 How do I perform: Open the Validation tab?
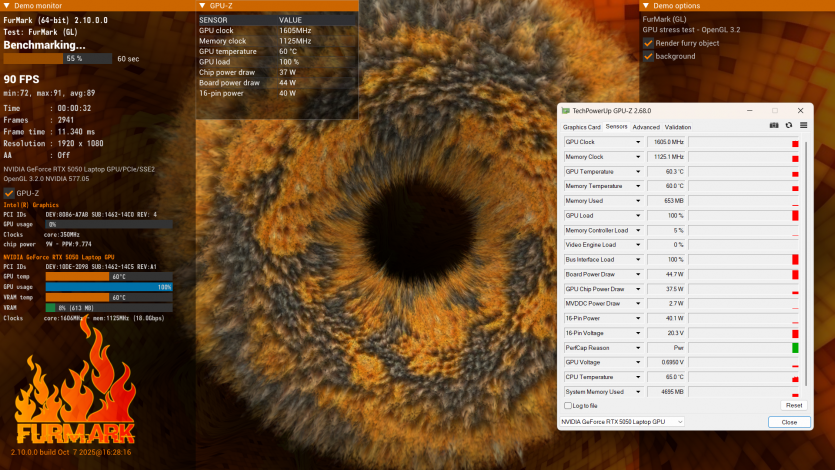(x=678, y=127)
